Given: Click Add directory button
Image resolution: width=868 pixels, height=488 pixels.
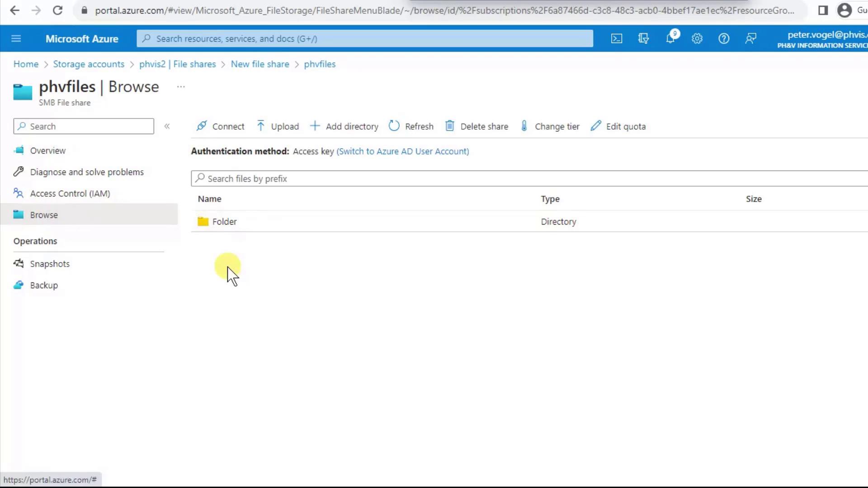Looking at the screenshot, I should pyautogui.click(x=344, y=127).
